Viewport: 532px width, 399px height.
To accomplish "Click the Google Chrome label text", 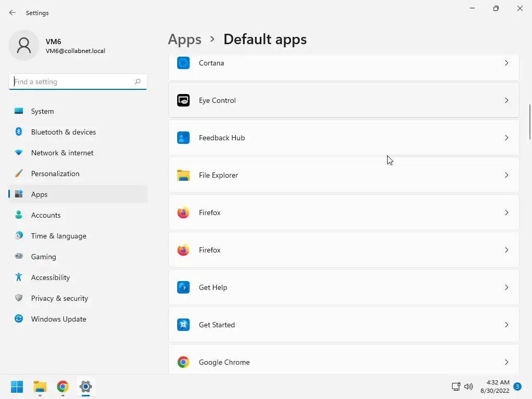I will [x=224, y=362].
